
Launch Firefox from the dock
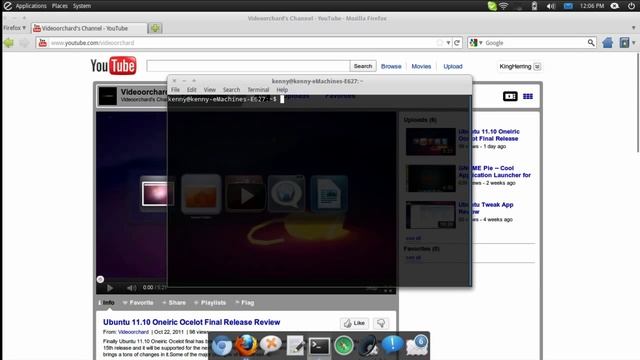(246, 345)
